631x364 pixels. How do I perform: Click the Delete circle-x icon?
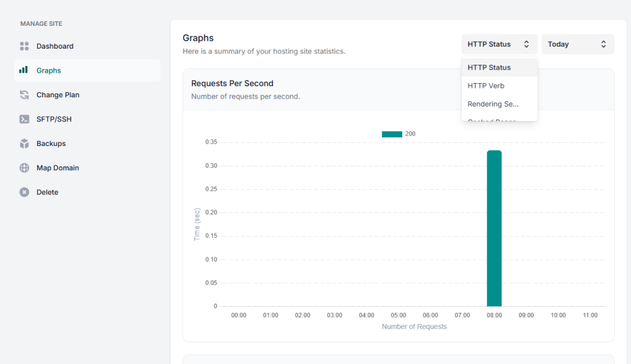click(x=24, y=192)
